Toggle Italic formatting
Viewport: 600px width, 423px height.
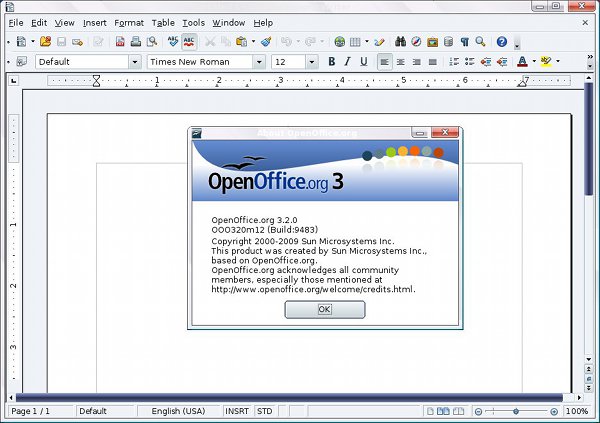click(x=347, y=61)
